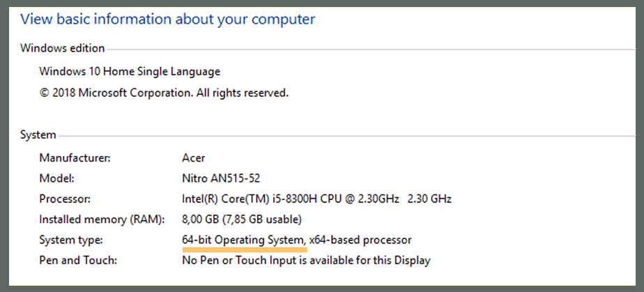Viewport: 644px width, 292px height.
Task: Click the "Installed memory (RAM):" label
Action: point(102,220)
